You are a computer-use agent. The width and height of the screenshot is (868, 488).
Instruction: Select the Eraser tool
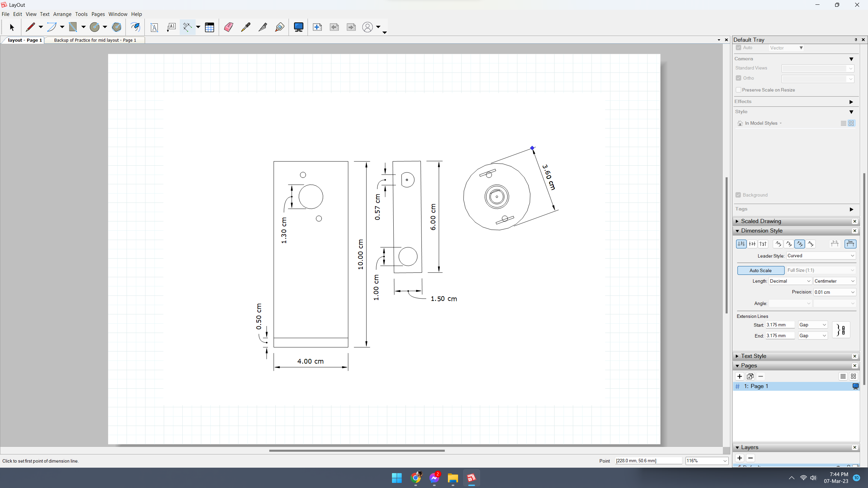(x=229, y=27)
